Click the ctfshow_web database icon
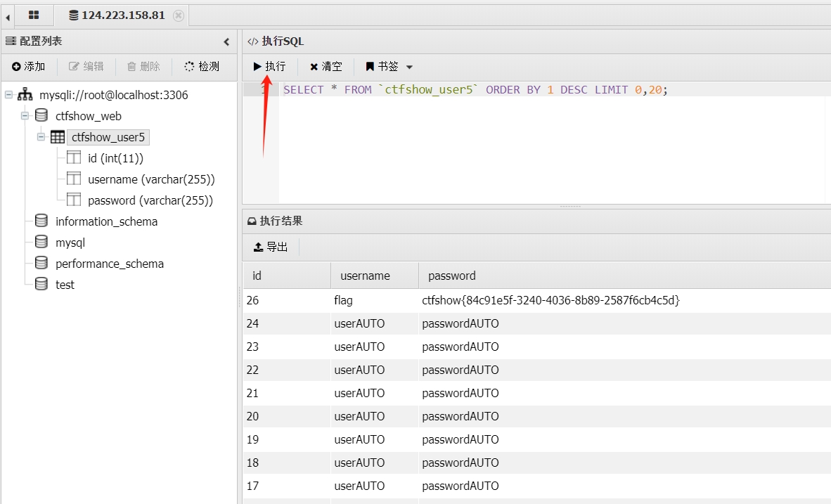This screenshot has height=504, width=831. pyautogui.click(x=41, y=115)
